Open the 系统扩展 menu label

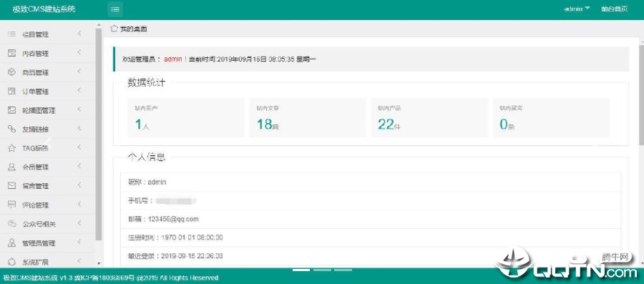coord(35,262)
